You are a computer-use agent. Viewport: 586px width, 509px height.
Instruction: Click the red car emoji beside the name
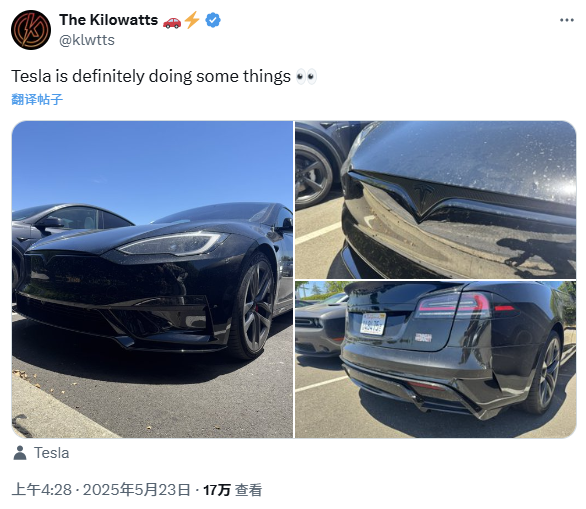[x=172, y=22]
